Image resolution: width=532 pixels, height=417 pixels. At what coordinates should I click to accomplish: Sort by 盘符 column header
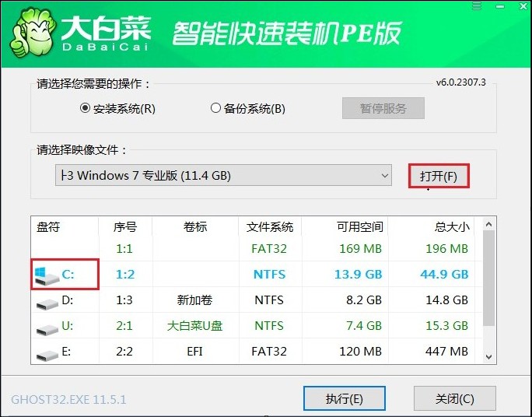48,227
